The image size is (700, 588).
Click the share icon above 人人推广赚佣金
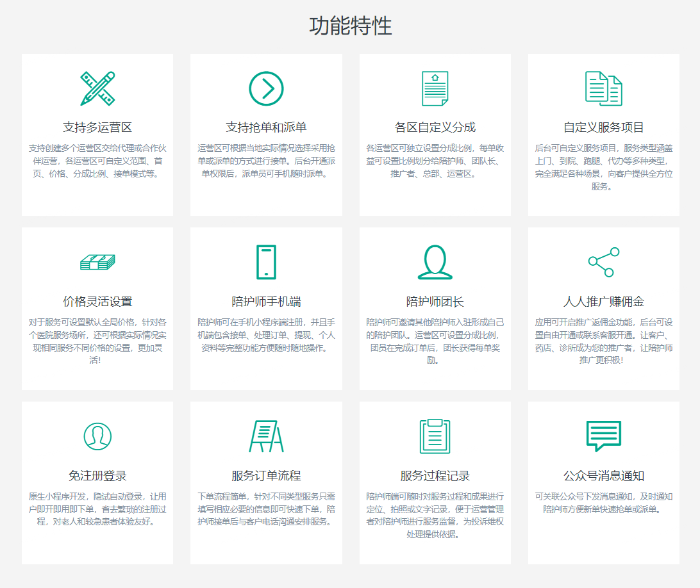click(x=603, y=262)
